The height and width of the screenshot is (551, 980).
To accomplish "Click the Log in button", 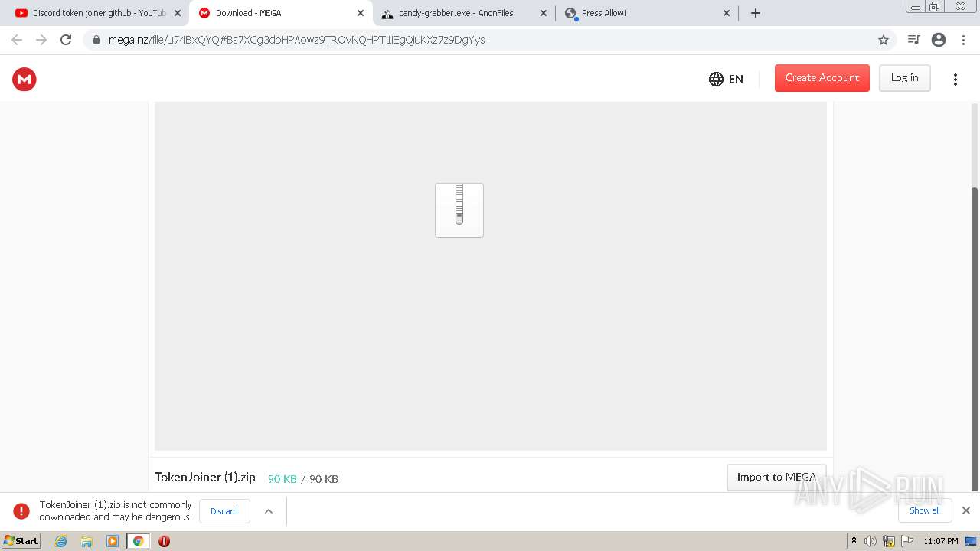I will tap(905, 78).
